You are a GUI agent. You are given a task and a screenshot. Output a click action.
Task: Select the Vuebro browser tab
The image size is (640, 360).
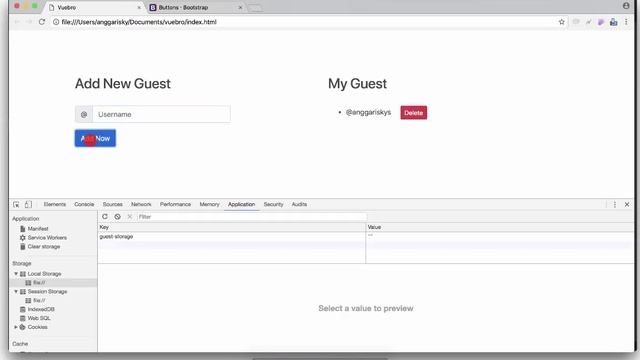coord(95,7)
